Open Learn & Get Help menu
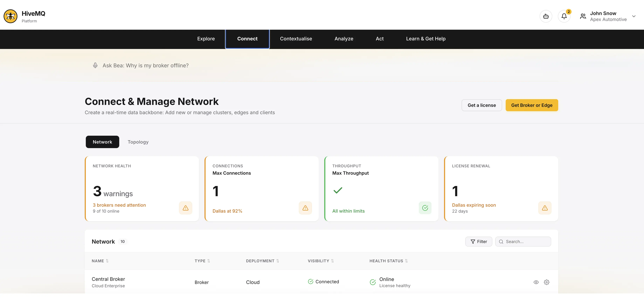Image resolution: width=644 pixels, height=299 pixels. 425,39
